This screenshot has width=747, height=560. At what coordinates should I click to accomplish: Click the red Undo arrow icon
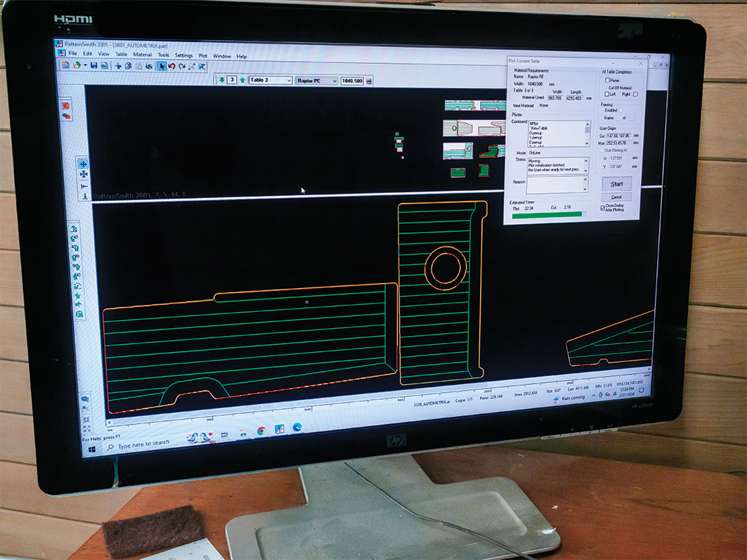(x=171, y=67)
